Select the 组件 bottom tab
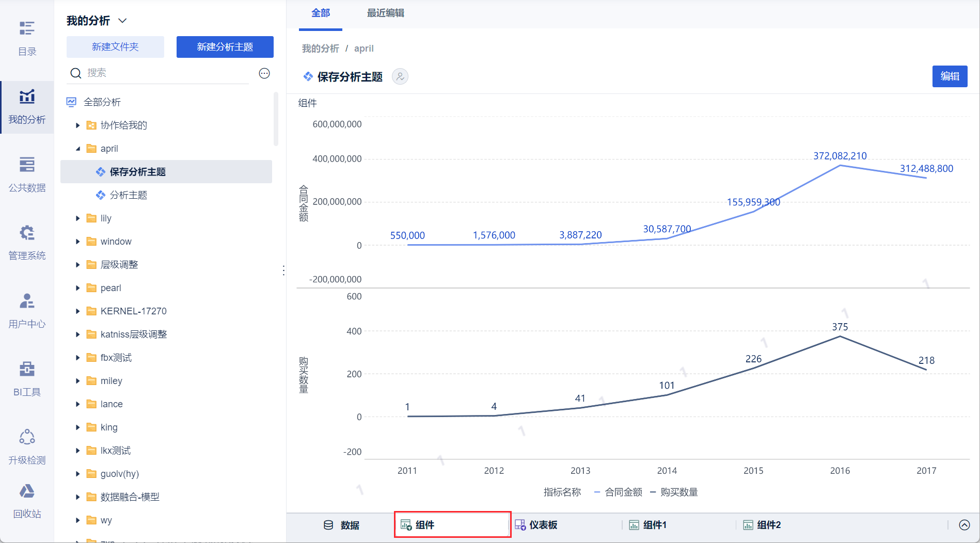The height and width of the screenshot is (543, 980). point(452,525)
